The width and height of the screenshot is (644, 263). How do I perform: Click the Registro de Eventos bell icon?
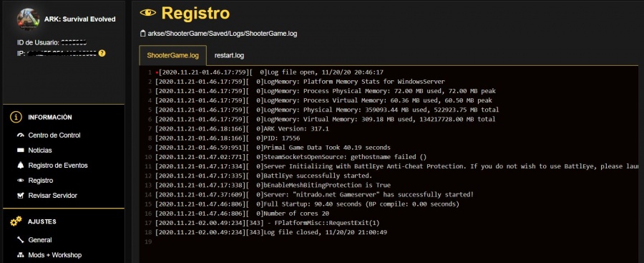21,166
